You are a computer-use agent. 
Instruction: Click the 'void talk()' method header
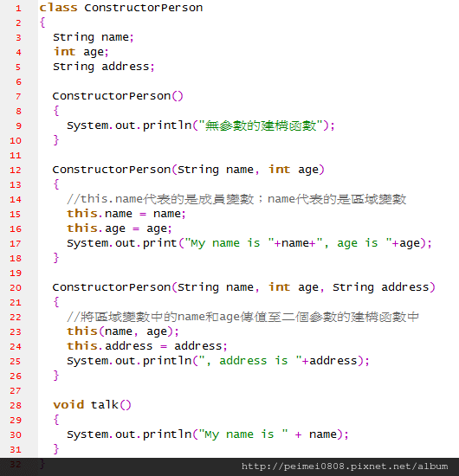[x=92, y=405]
